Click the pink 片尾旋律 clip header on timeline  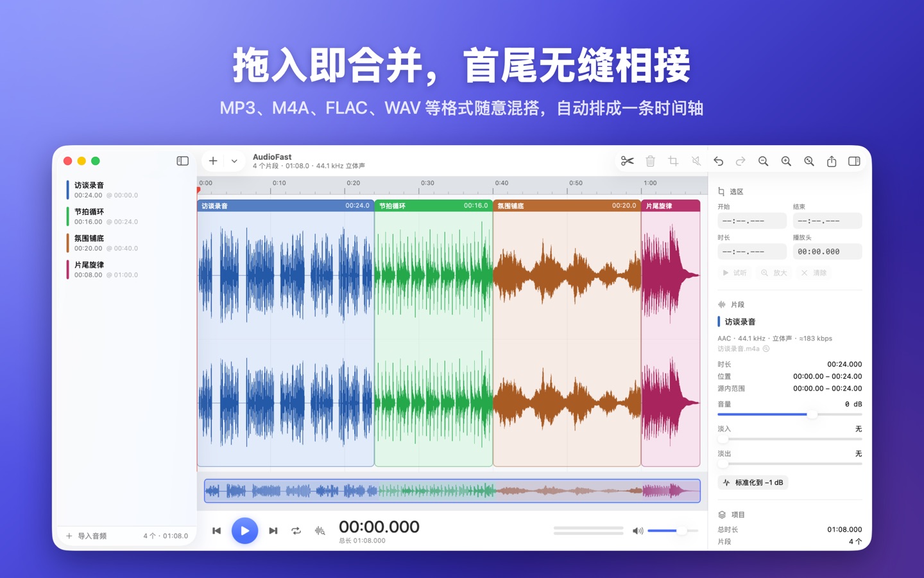pos(671,206)
